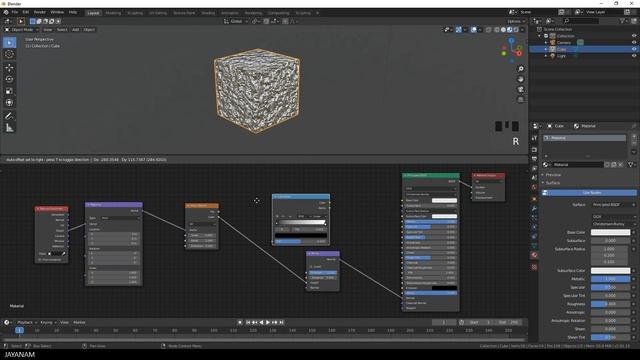This screenshot has width=640, height=360.
Task: Open the Modifiers wrench properties tab
Action: tap(534, 209)
